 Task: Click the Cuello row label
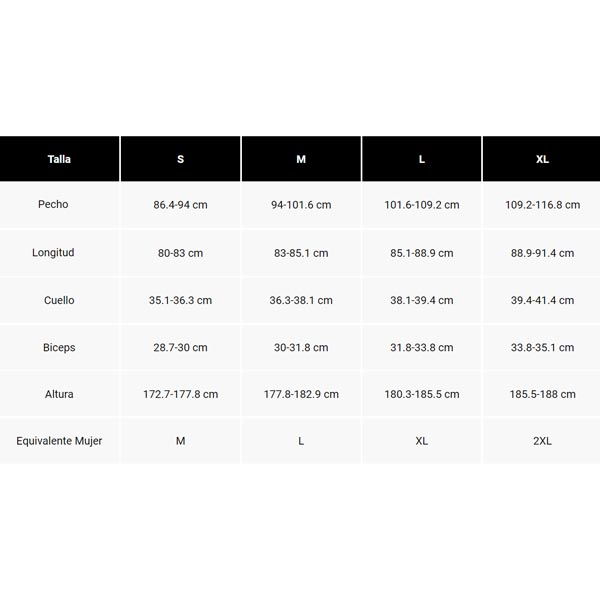(x=59, y=300)
